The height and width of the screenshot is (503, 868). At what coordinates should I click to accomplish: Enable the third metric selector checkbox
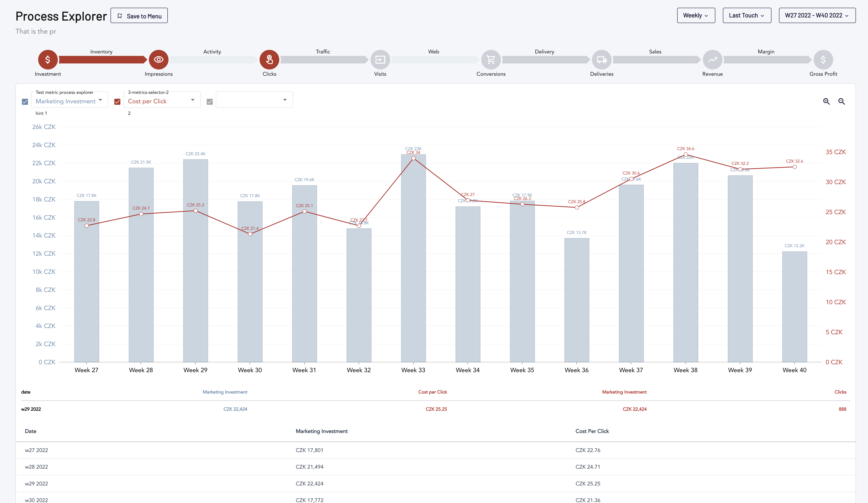tap(210, 101)
